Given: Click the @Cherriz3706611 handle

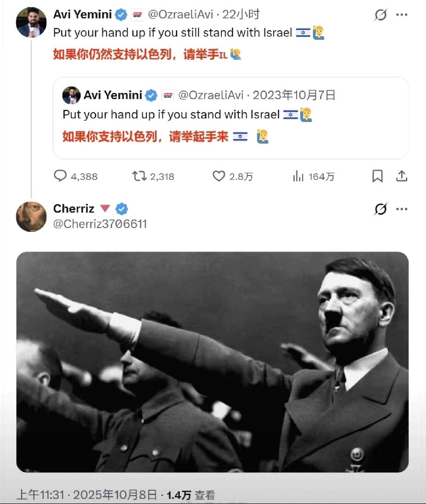Looking at the screenshot, I should [x=100, y=224].
